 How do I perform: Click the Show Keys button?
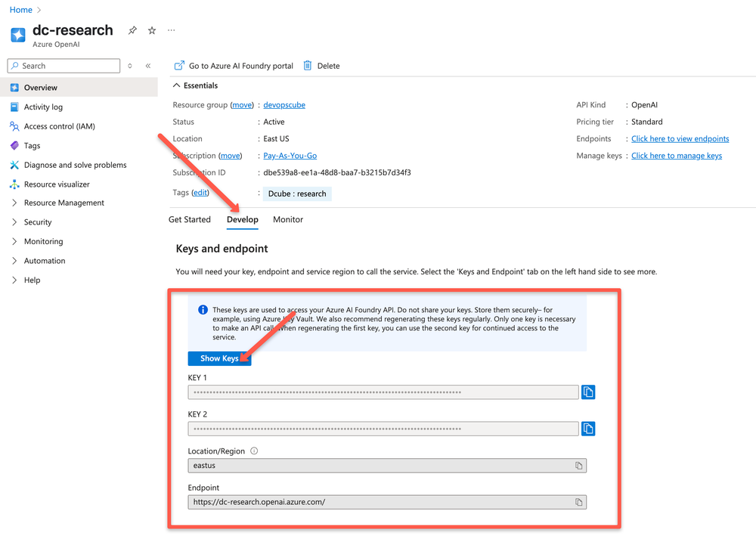tap(219, 359)
